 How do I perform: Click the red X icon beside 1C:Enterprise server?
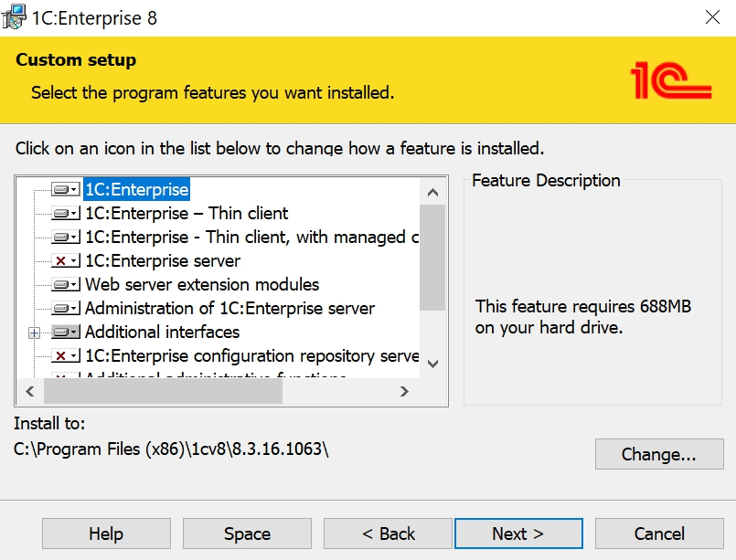point(66,260)
